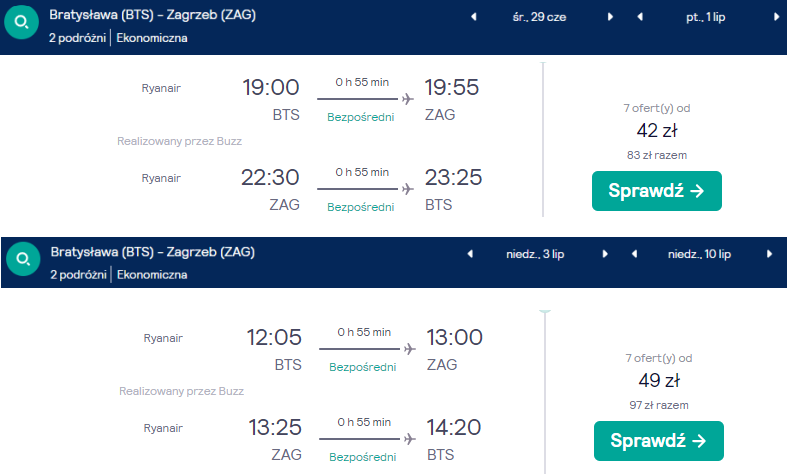This screenshot has height=474, width=787.
Task: Click the search icon beside the second Bratysława–Zagrzeb header
Action: [23, 259]
